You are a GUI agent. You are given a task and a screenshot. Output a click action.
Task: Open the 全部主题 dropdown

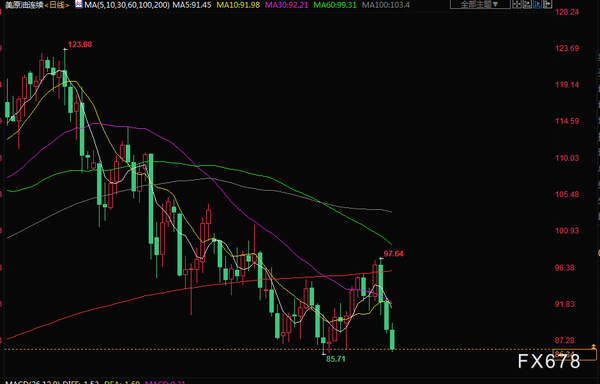(480, 4)
